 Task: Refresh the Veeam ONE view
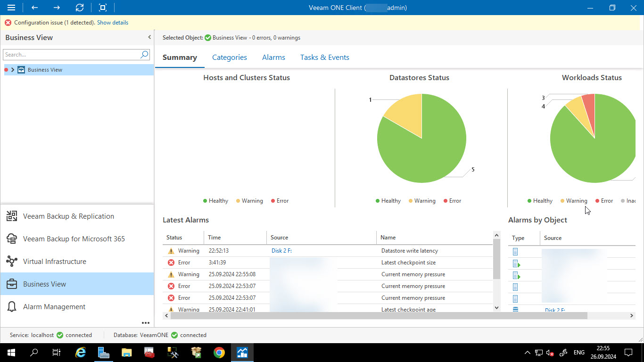(x=80, y=8)
